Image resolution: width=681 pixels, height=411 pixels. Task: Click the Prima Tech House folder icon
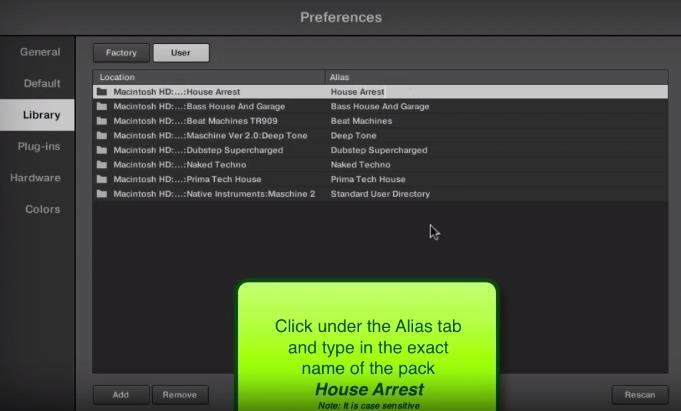(102, 179)
